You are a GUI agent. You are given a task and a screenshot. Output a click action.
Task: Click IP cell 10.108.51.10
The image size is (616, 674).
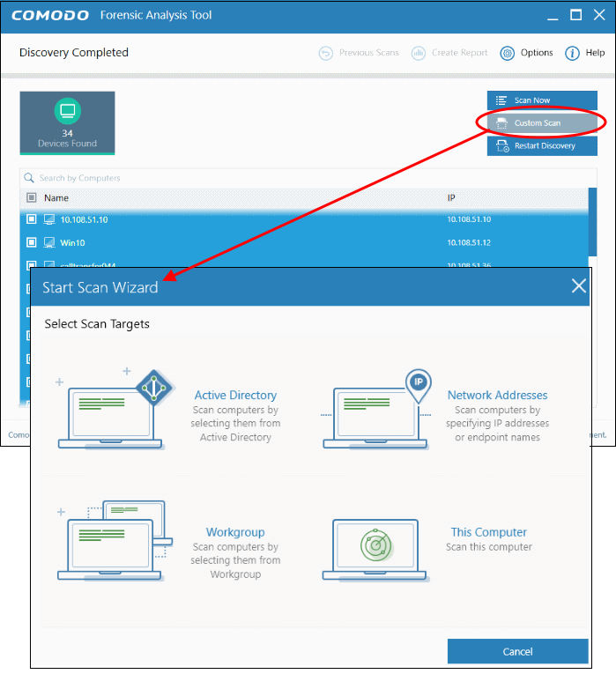(x=469, y=219)
